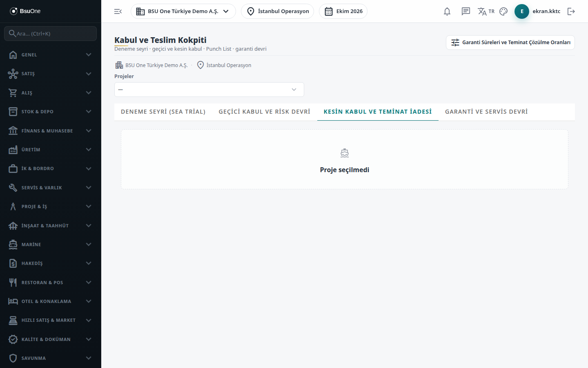Expand the KALİTE & DOKÜMAN menu chevron
This screenshot has height=368, width=588.
pos(89,339)
